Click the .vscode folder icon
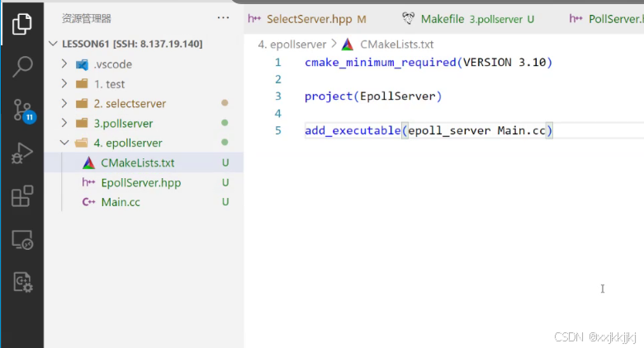The image size is (644, 348). coord(82,64)
